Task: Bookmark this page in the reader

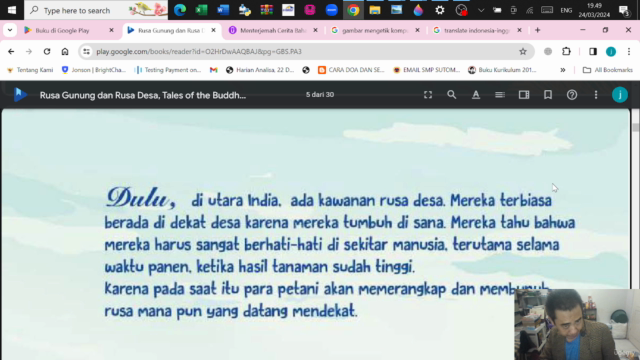Action: [x=548, y=95]
